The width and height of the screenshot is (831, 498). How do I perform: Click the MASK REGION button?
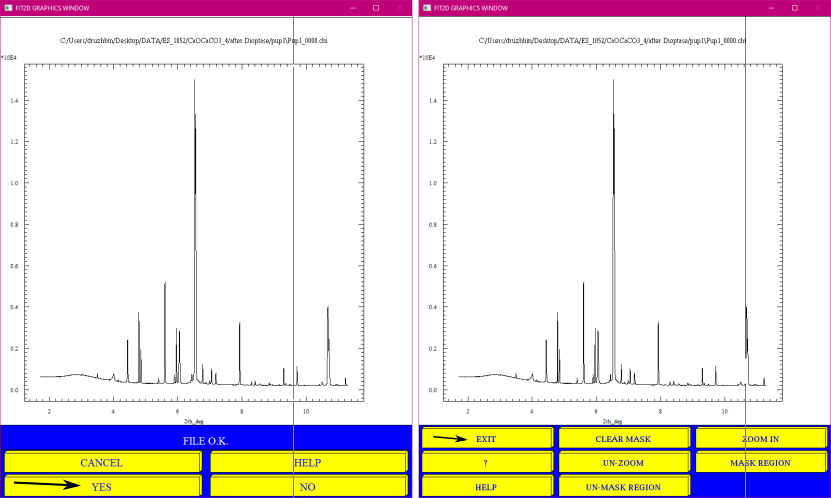(761, 462)
